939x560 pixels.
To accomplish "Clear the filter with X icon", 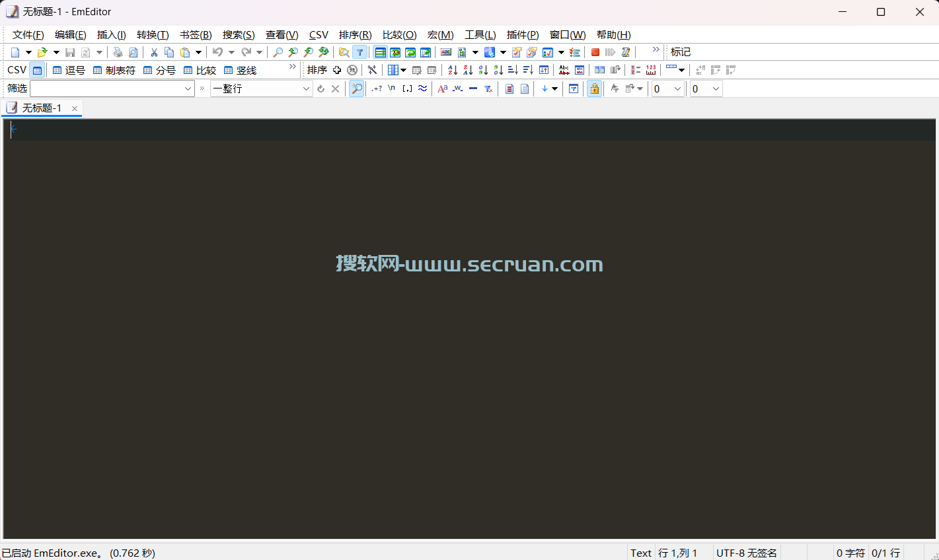I will 335,88.
